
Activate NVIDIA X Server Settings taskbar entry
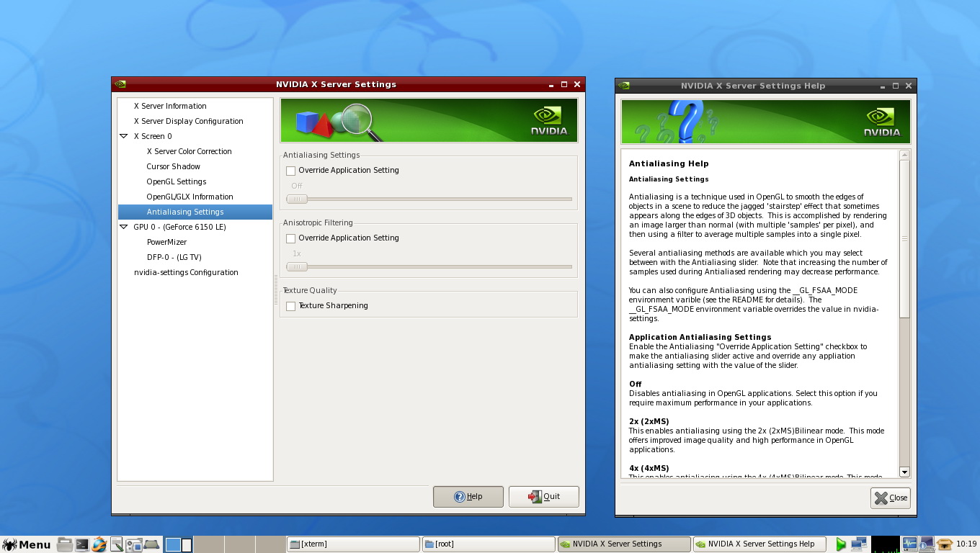pyautogui.click(x=624, y=544)
